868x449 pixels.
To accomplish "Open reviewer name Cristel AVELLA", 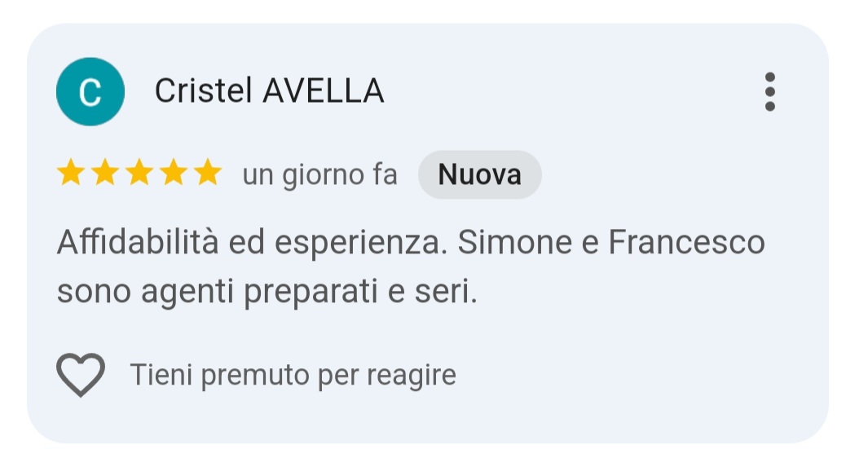I will [x=269, y=90].
